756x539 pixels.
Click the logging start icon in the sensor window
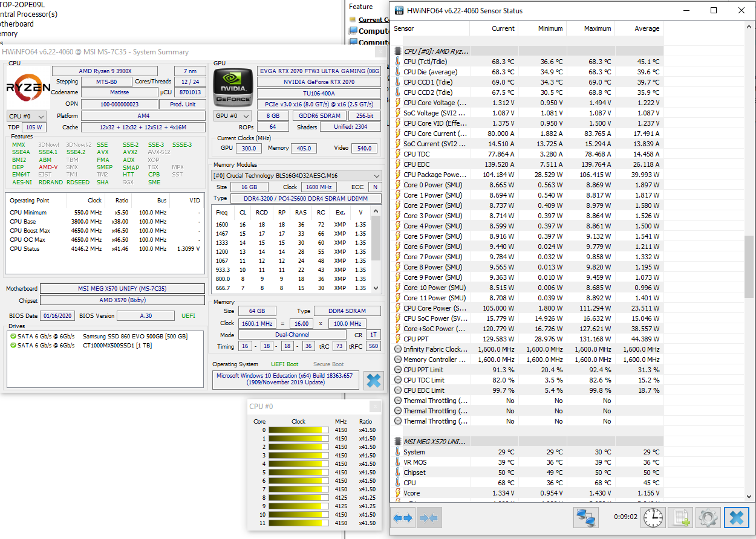tap(680, 517)
